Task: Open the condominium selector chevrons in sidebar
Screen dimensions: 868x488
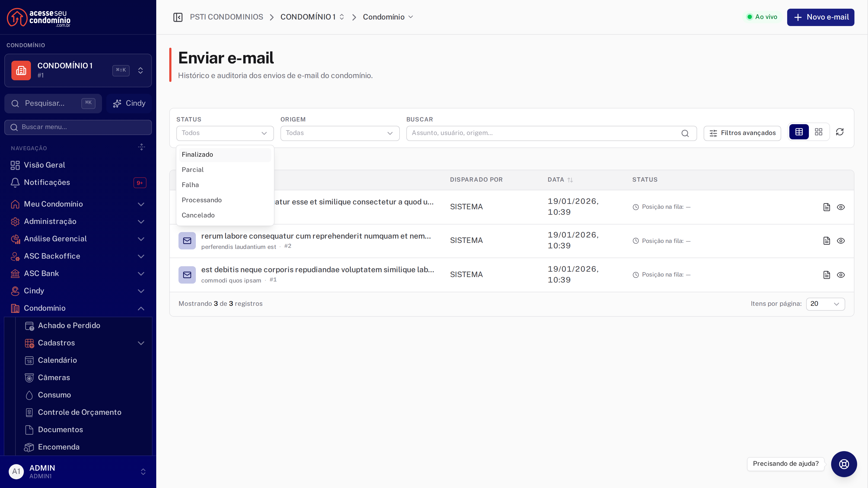Action: (x=141, y=70)
